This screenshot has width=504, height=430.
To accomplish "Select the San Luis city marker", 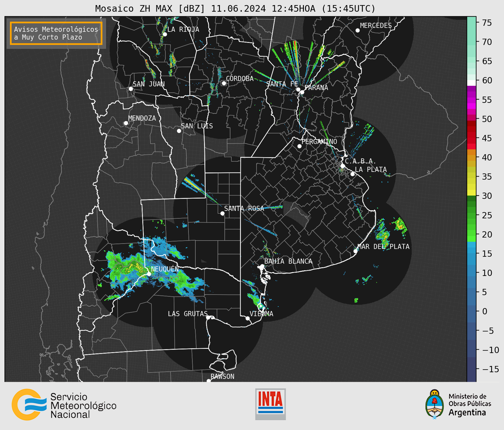I will [x=179, y=131].
